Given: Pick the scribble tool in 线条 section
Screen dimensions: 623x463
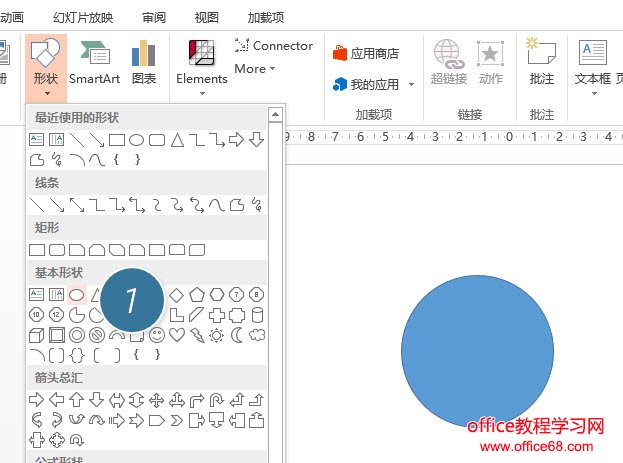Looking at the screenshot, I should click(257, 205).
